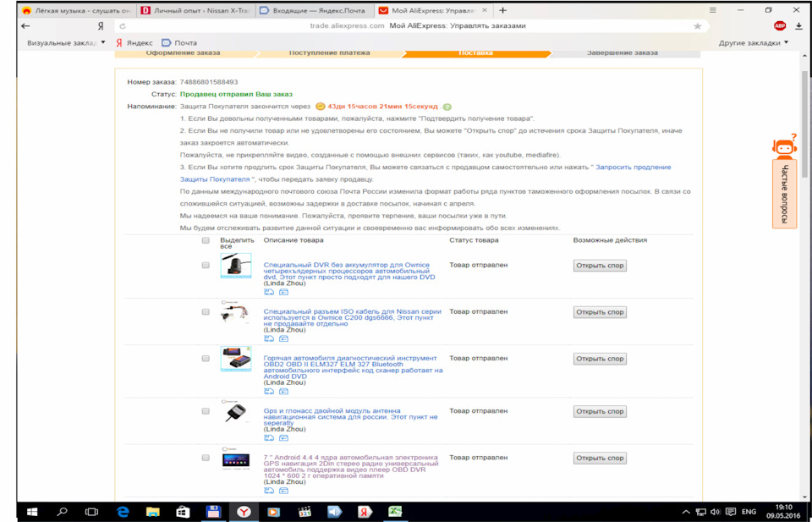Open 'Яндекс' bookmark
This screenshot has width=812, height=522.
pos(134,43)
